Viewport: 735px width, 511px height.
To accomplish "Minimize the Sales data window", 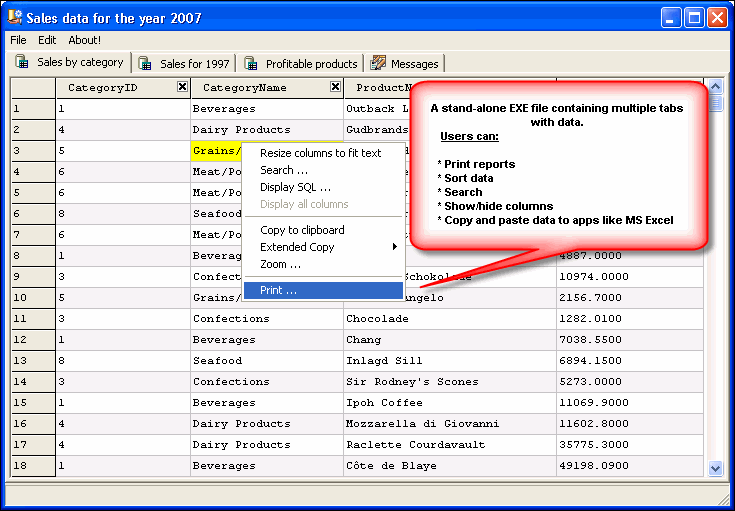I will [671, 18].
